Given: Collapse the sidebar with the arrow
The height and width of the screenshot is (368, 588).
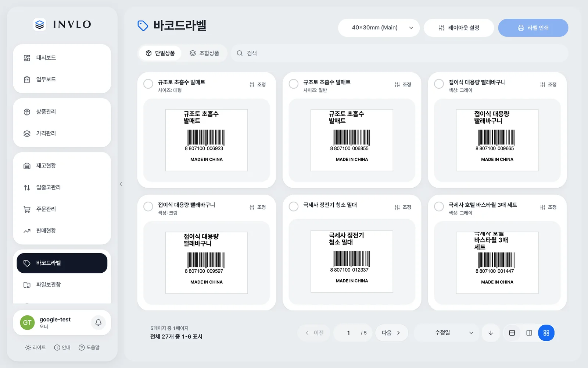Looking at the screenshot, I should pyautogui.click(x=121, y=184).
